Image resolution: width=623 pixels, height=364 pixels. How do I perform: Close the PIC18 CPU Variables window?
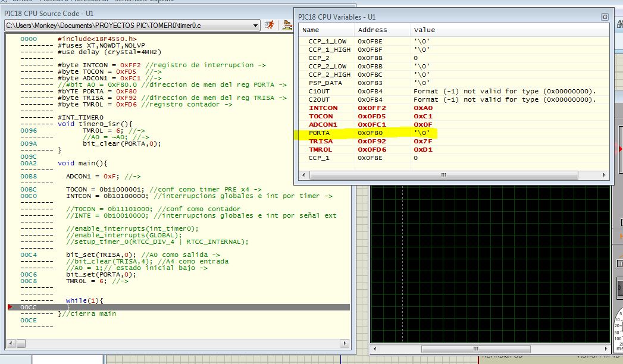tap(605, 17)
